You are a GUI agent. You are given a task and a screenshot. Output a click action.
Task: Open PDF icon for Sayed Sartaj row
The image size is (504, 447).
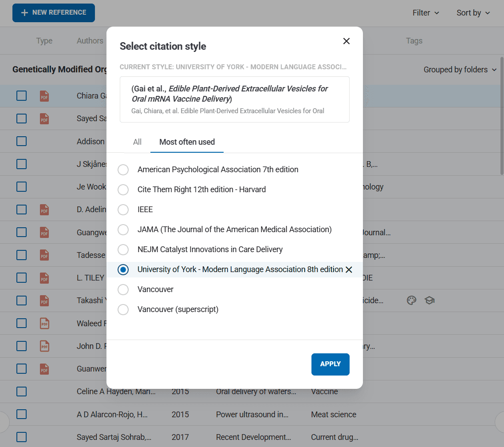click(x=44, y=119)
